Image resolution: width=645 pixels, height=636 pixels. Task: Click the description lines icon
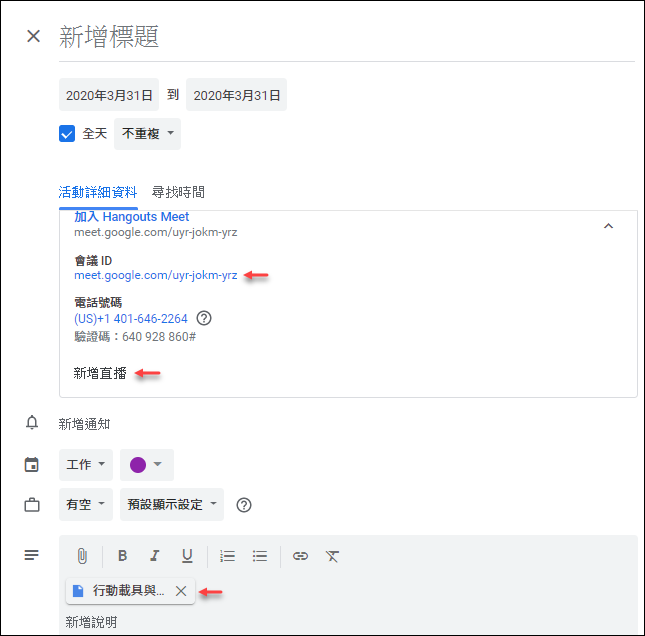coord(32,555)
